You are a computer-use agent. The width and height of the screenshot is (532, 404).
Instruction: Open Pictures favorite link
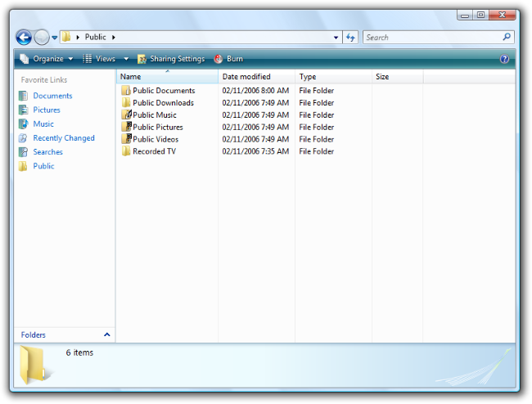click(47, 110)
